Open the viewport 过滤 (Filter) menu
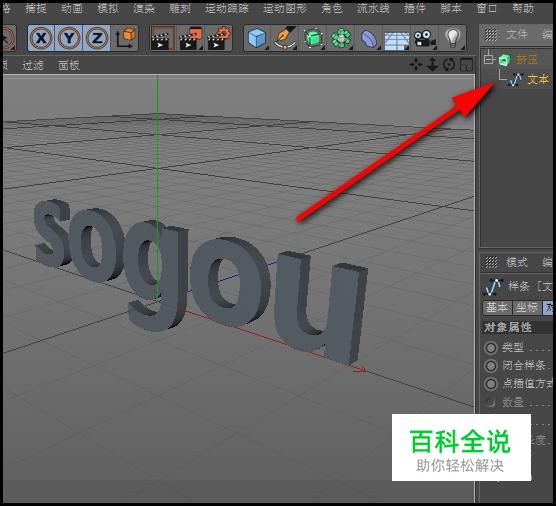The width and height of the screenshot is (556, 506). [x=33, y=65]
